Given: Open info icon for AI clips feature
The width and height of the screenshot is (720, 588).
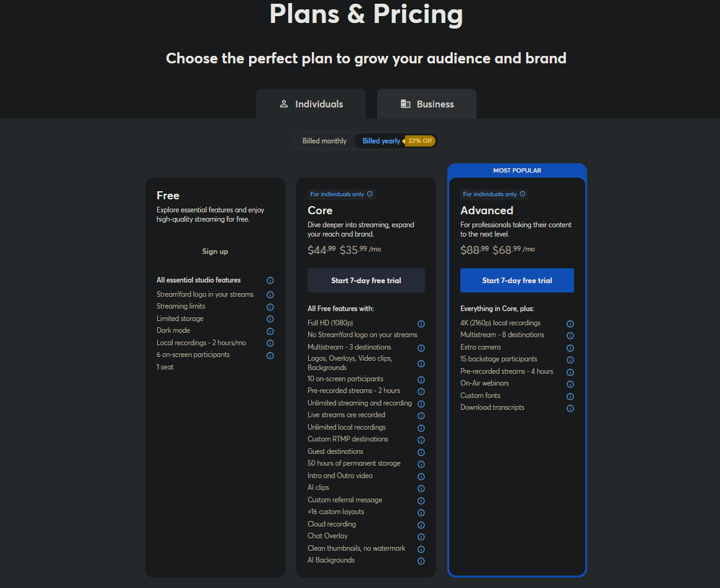Looking at the screenshot, I should [x=421, y=489].
